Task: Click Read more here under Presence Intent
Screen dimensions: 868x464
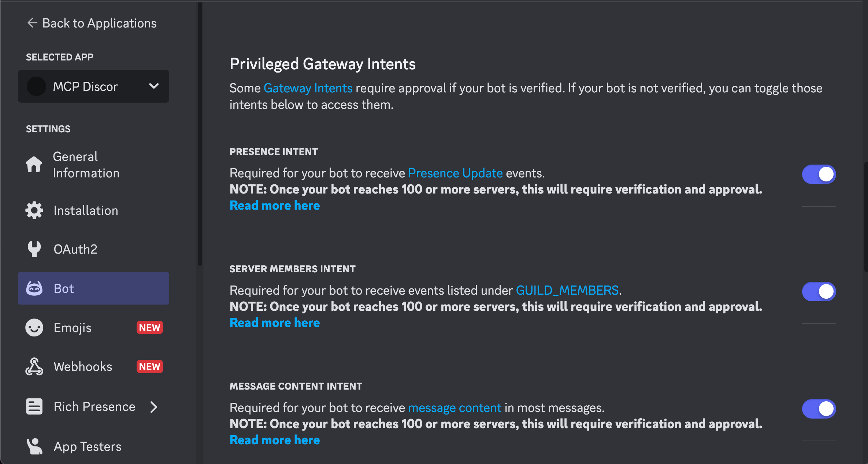Action: pos(274,205)
